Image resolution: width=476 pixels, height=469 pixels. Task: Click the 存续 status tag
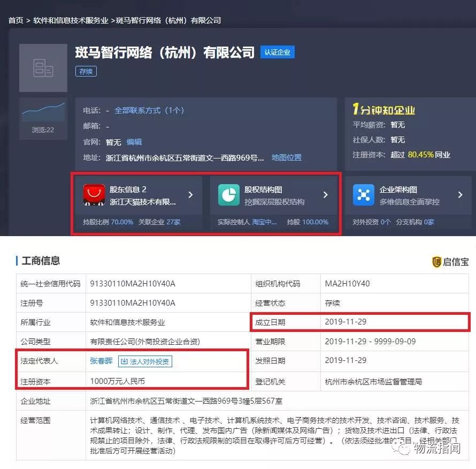point(86,71)
